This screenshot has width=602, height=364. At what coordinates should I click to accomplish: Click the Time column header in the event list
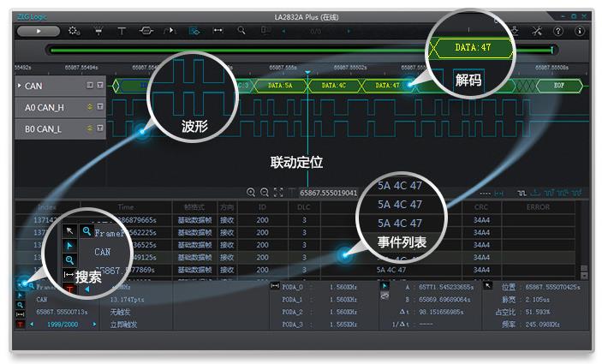(126, 206)
